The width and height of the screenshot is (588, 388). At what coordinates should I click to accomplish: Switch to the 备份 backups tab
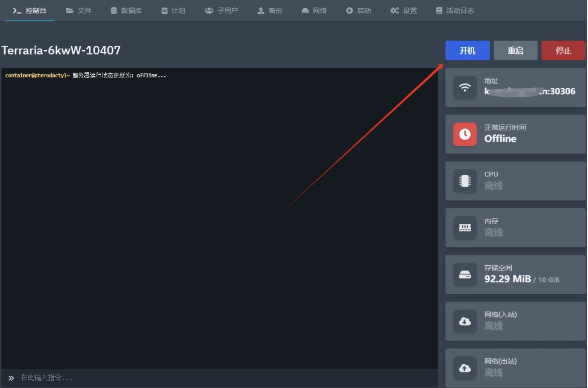[x=269, y=11]
